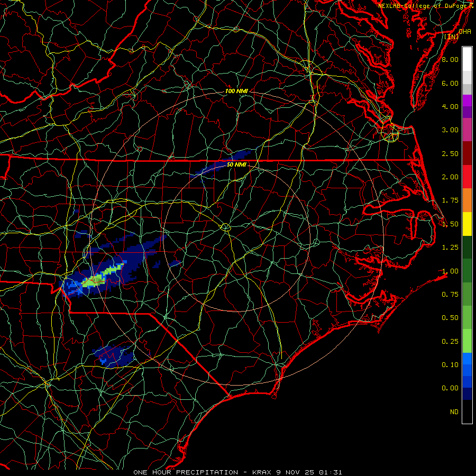The image size is (476, 476).
Task: Click the [IN] units label
Action: [452, 37]
